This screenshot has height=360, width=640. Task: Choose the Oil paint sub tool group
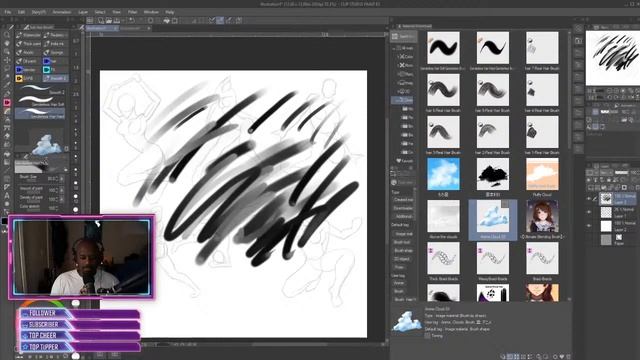coord(28,61)
